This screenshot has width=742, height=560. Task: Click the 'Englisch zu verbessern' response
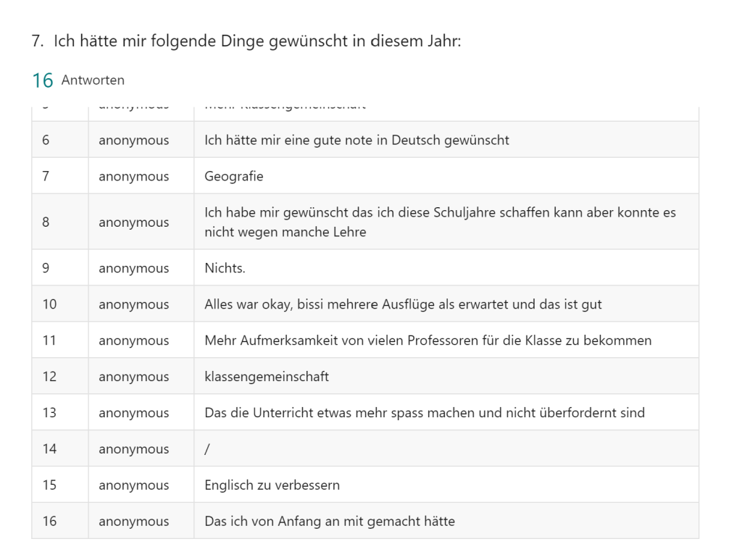[272, 485]
